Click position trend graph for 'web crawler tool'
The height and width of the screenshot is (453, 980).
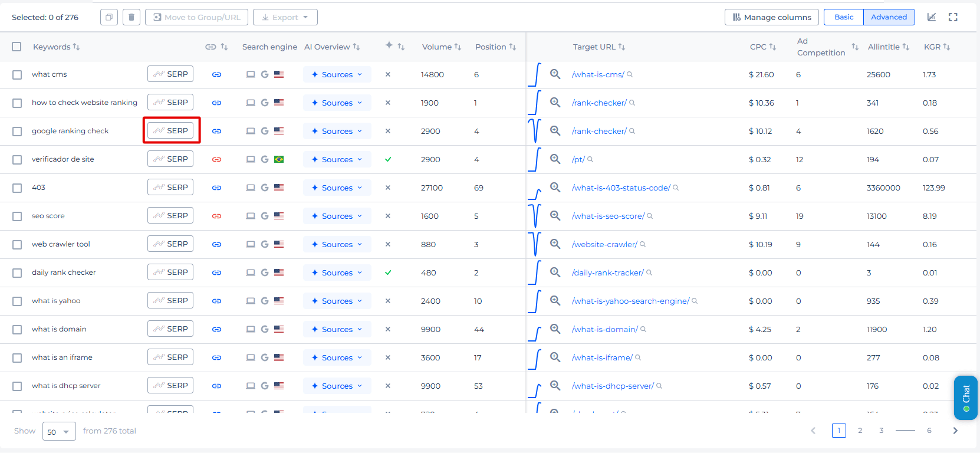coord(535,244)
